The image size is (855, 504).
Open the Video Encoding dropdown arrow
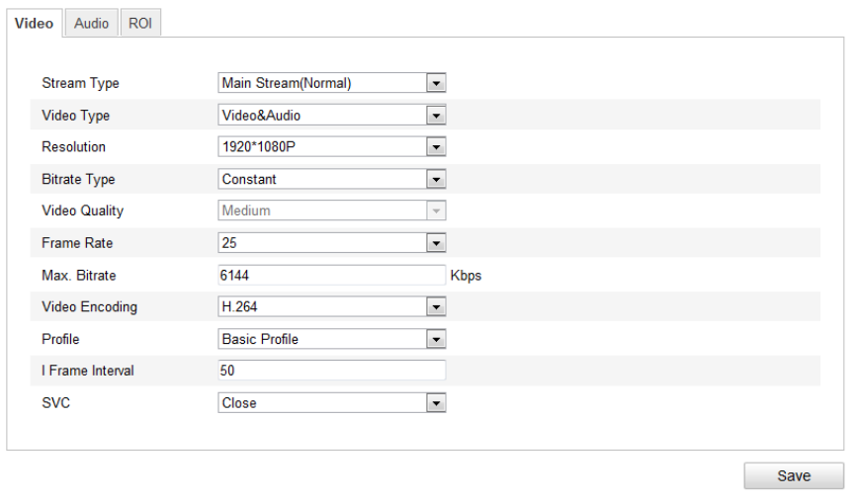(x=436, y=307)
